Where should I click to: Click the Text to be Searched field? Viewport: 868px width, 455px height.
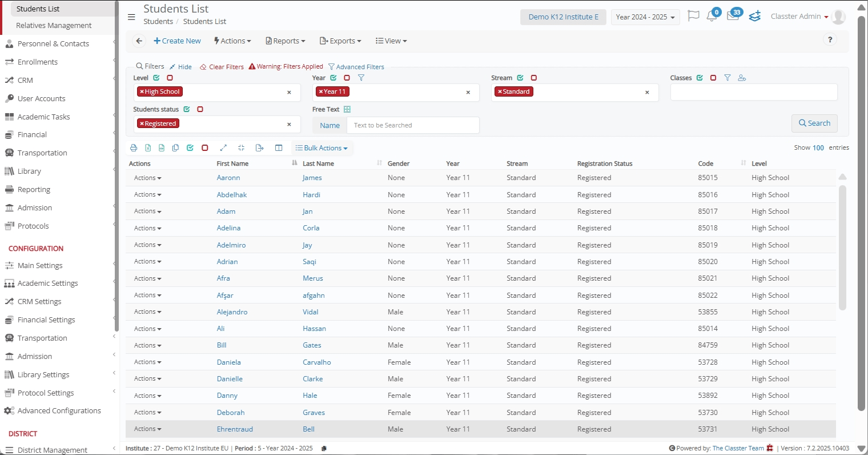click(x=412, y=125)
